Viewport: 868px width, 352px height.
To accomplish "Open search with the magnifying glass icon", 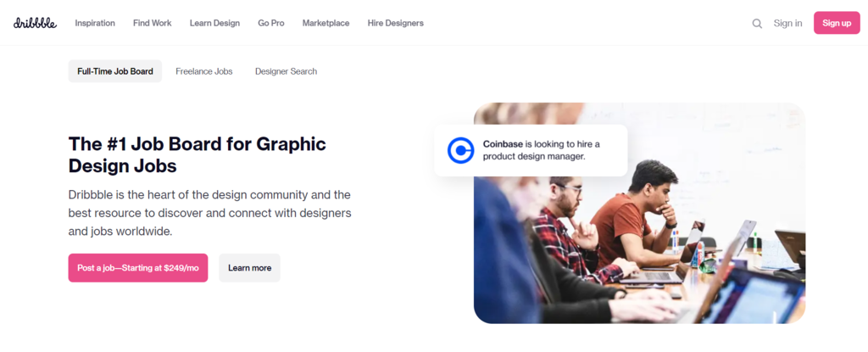I will click(757, 24).
